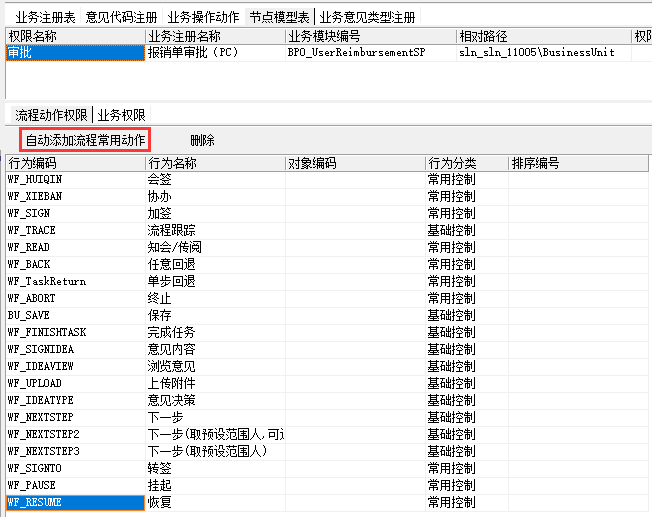
Task: Click the sln_sln_11005\BusinessUnit path cell
Action: (x=543, y=52)
